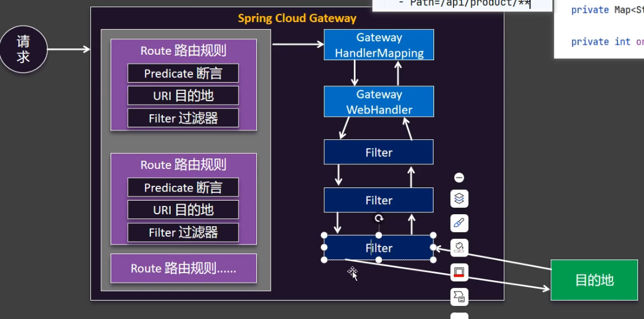Select URI 目的地 in the first Route box
This screenshot has height=319, width=644.
pos(183,96)
